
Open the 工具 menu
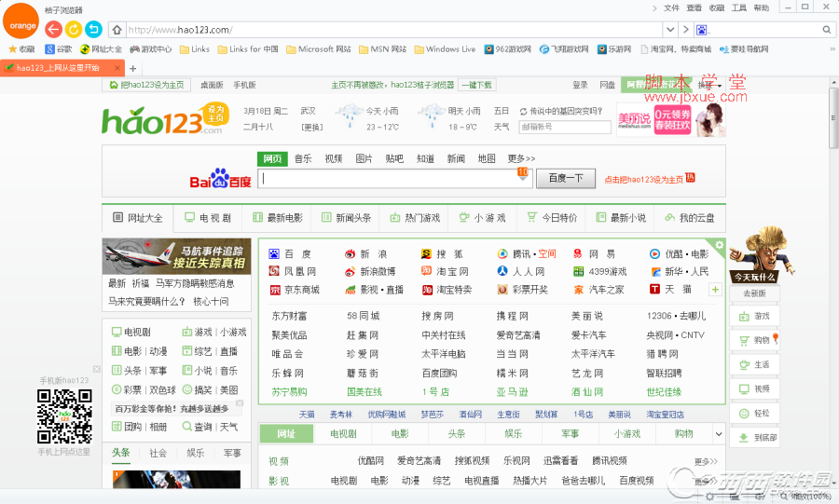739,8
